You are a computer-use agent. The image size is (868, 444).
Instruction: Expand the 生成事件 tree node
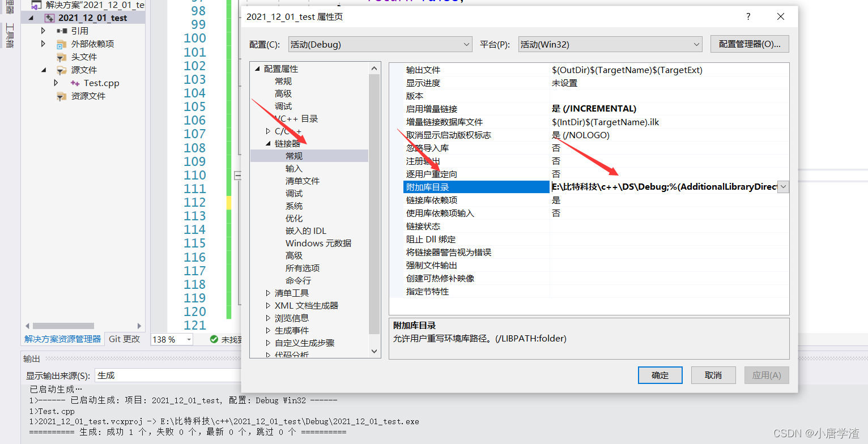point(268,330)
